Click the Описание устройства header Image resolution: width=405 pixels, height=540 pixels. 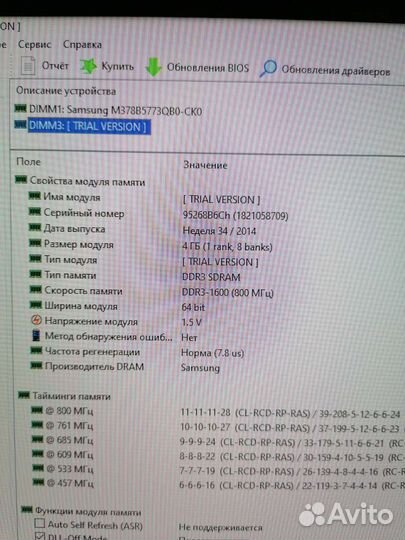pos(66,91)
